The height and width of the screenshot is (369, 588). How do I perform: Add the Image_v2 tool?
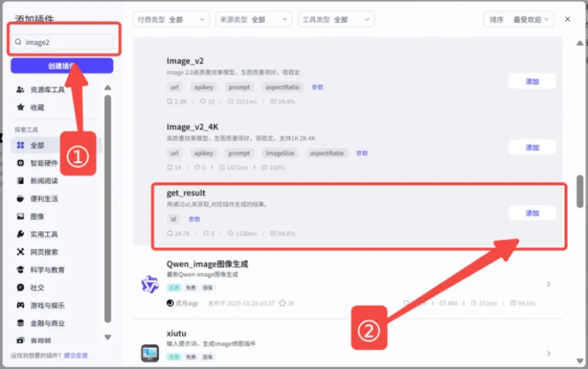coord(532,81)
